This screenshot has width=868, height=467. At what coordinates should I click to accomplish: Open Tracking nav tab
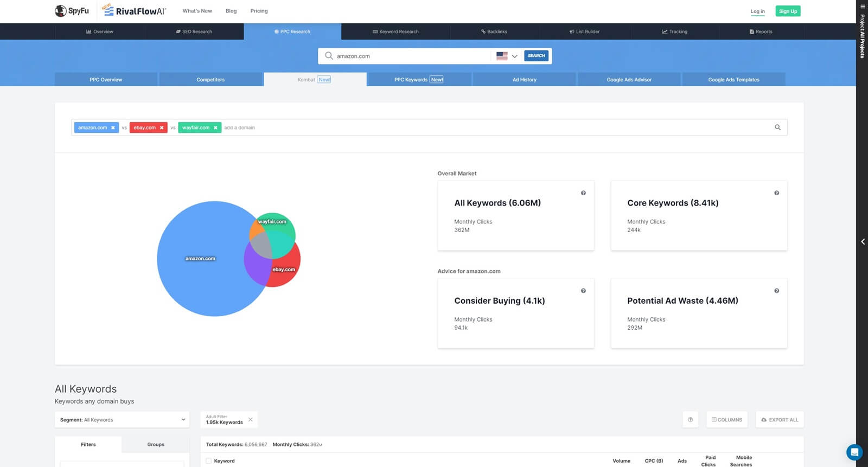click(674, 31)
